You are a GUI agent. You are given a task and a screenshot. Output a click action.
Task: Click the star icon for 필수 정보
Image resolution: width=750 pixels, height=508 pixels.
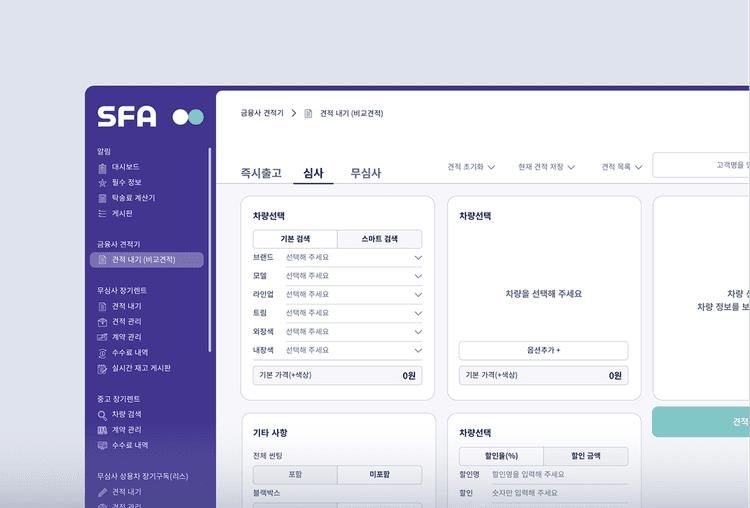102,183
